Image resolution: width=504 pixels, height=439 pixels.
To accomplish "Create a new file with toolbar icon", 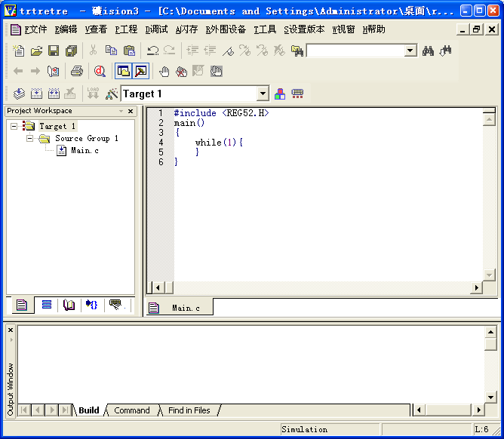I will [x=19, y=51].
